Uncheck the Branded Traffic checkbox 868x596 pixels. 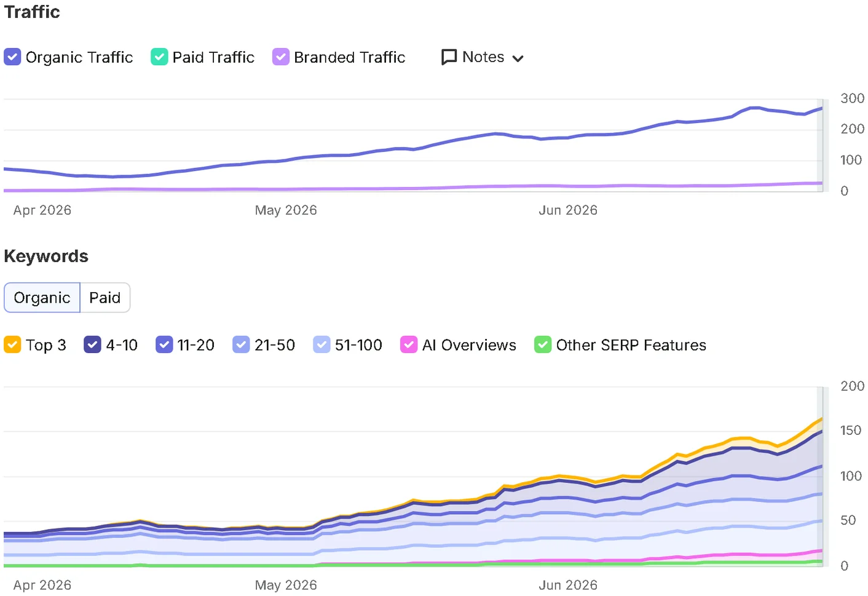pyautogui.click(x=281, y=57)
